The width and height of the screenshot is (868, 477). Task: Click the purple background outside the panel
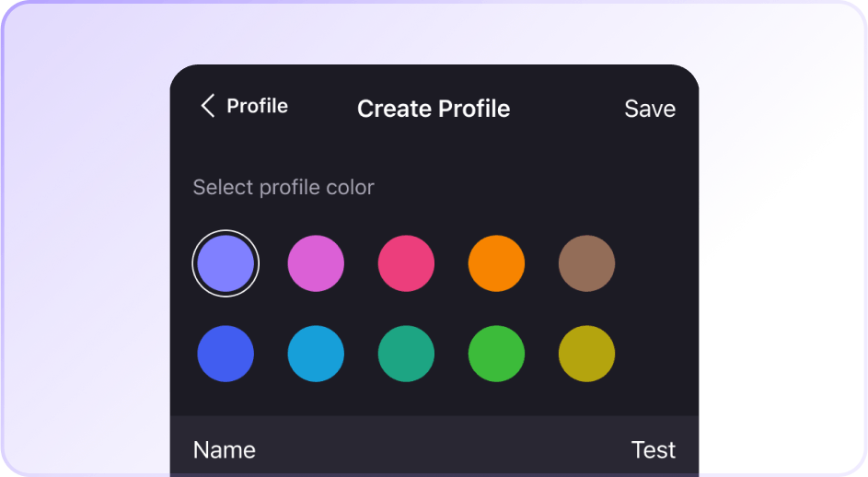tap(83, 230)
